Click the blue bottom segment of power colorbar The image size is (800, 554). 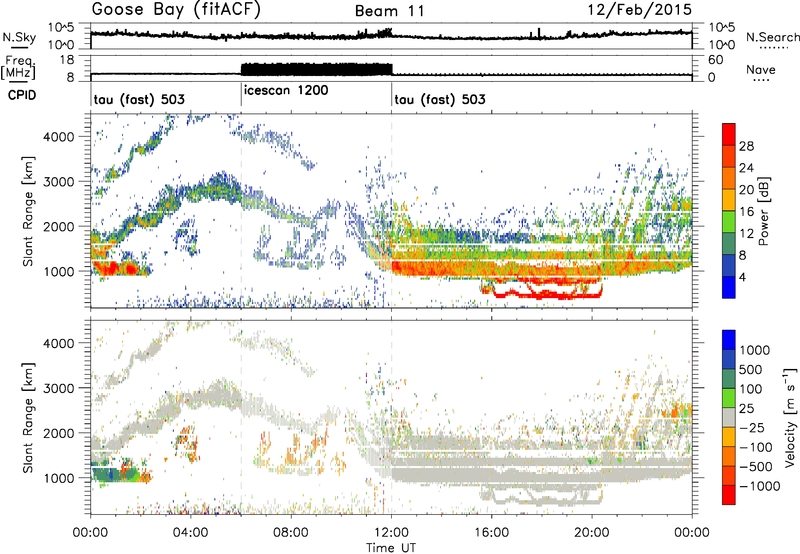pos(729,287)
